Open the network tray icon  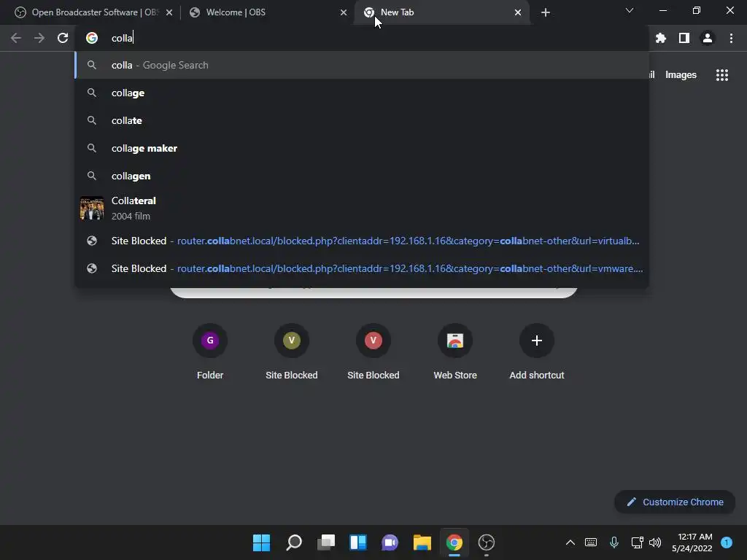[637, 542]
